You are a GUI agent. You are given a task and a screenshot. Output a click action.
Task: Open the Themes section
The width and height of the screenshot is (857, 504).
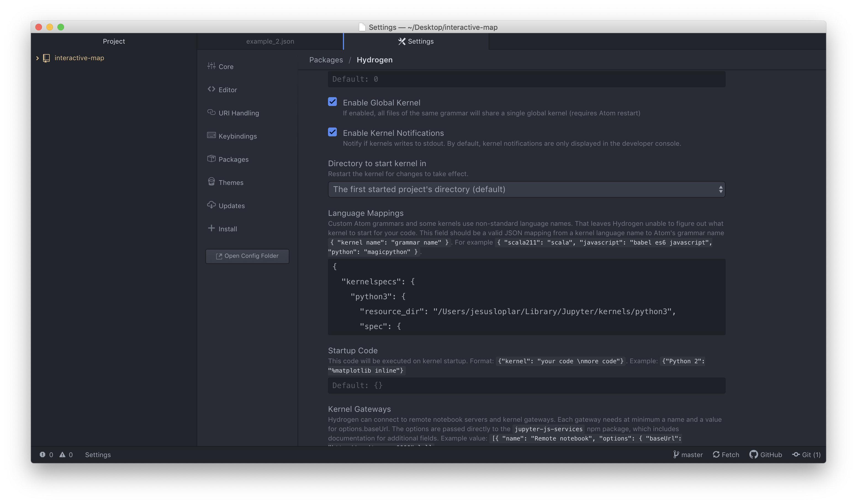pyautogui.click(x=231, y=182)
